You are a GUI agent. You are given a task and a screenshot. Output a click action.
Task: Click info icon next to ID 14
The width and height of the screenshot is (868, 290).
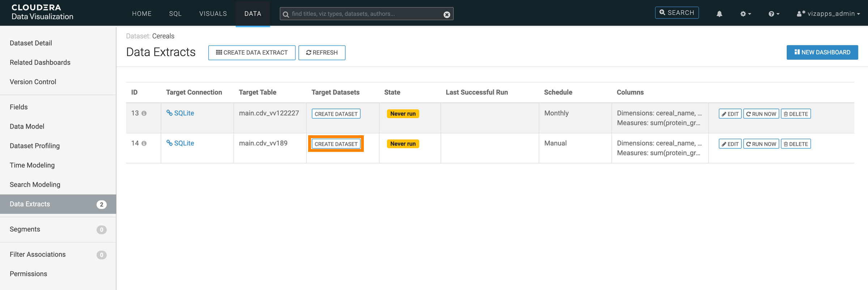(x=144, y=144)
